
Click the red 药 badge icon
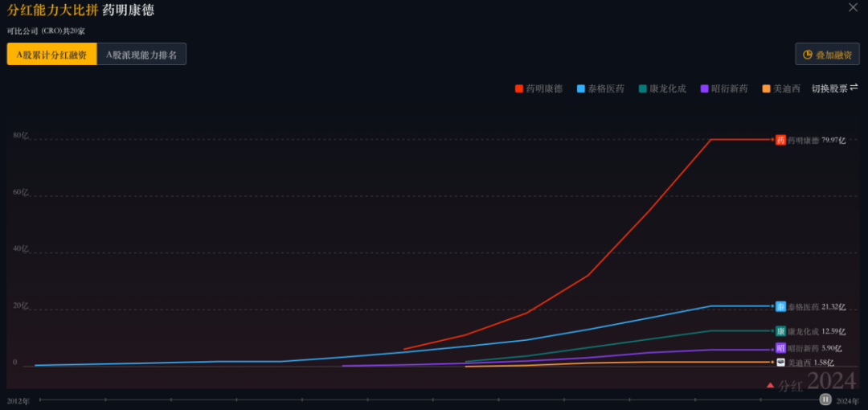click(780, 140)
